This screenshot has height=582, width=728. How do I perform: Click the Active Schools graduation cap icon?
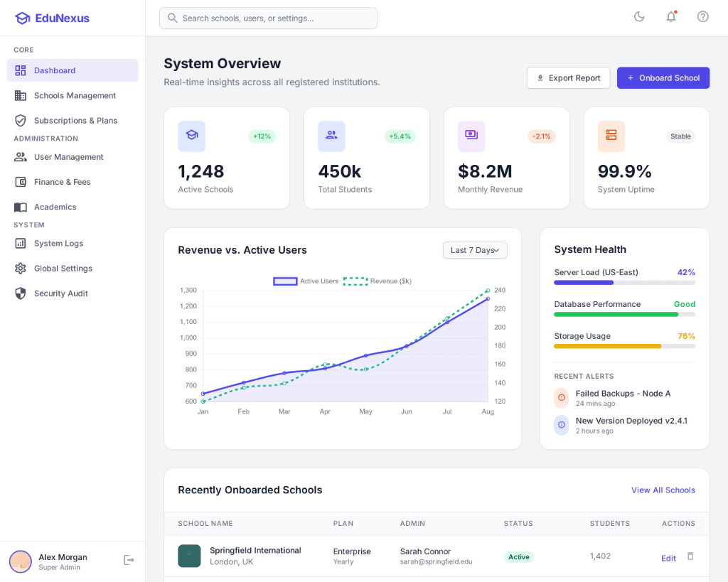point(191,136)
